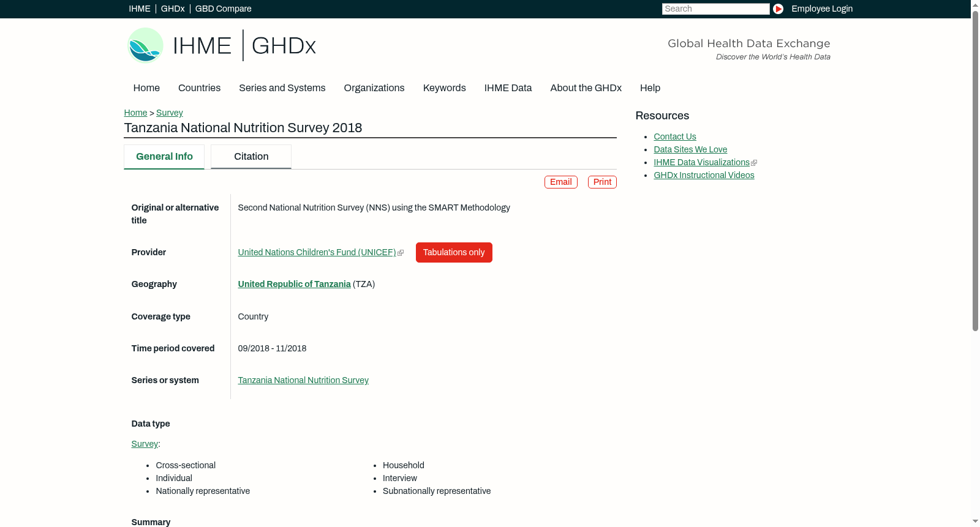Open the IHME Data menu item

pos(508,88)
